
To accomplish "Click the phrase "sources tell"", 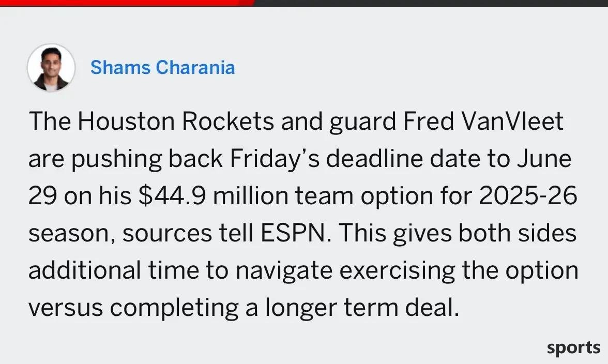I will click(188, 233).
